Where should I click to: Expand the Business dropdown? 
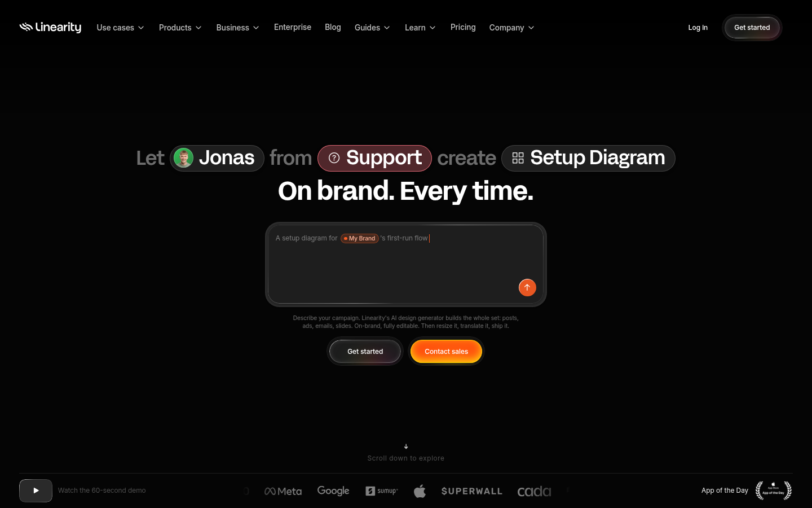point(237,28)
